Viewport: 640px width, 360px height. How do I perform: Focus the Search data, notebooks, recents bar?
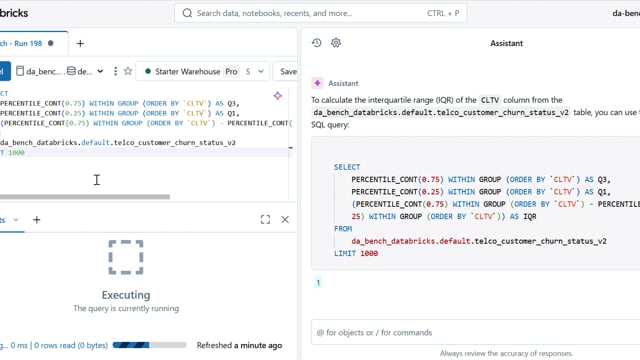coord(321,13)
